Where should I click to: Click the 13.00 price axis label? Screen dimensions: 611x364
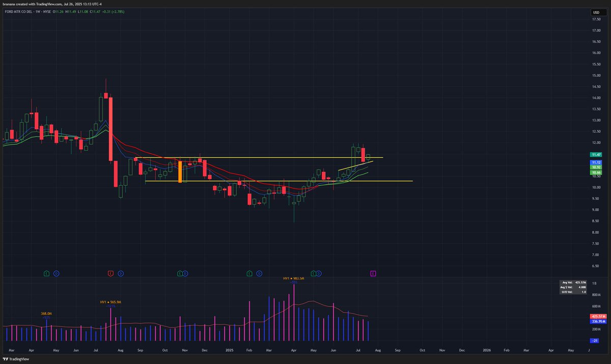coord(596,120)
